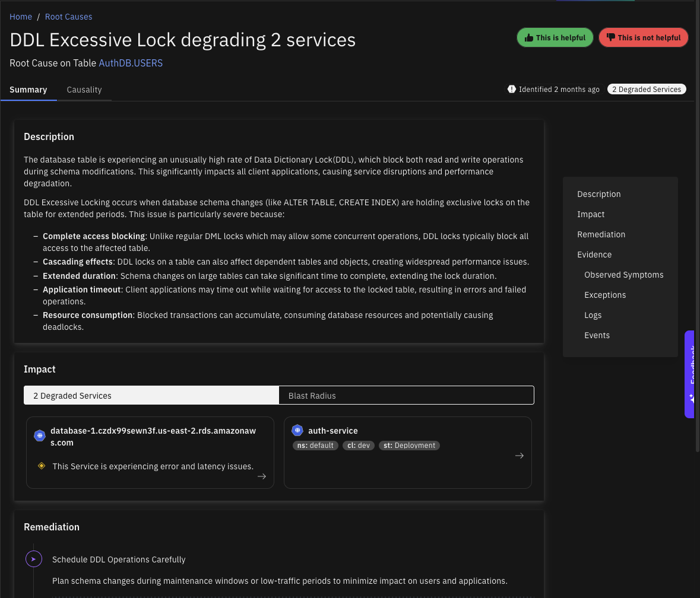Jump to Evidence section in side navigation
Screen dimensions: 700x598
click(x=594, y=255)
